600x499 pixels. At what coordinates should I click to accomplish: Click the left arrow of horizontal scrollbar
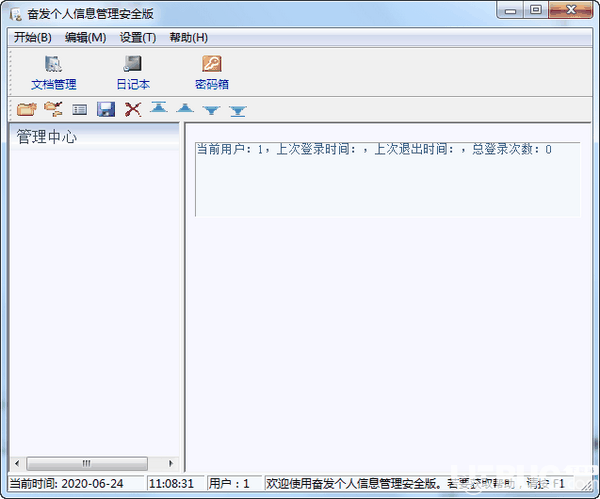(x=17, y=463)
